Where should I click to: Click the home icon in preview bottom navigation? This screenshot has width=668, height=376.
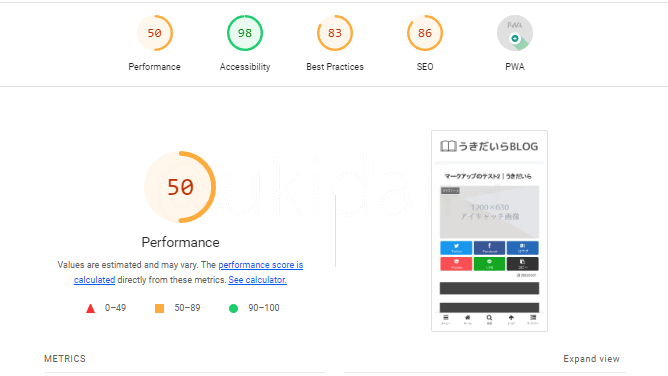(x=467, y=319)
